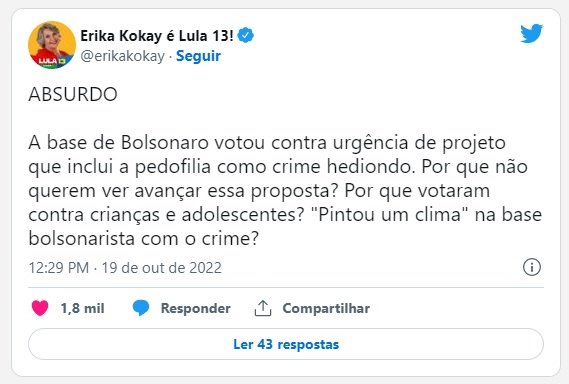
Task: Click the verified badge checkmark
Action: 246,36
